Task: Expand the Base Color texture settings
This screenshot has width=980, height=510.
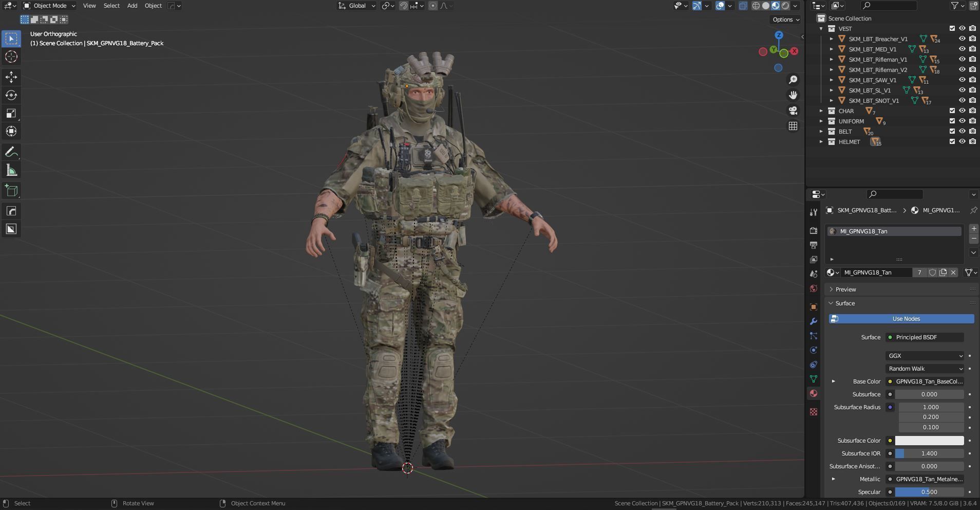Action: click(833, 381)
